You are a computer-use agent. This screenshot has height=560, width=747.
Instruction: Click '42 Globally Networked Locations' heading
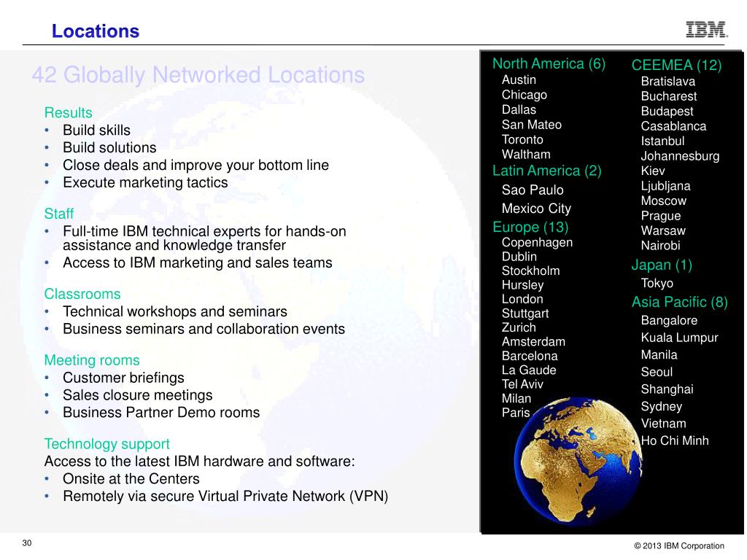(x=198, y=75)
